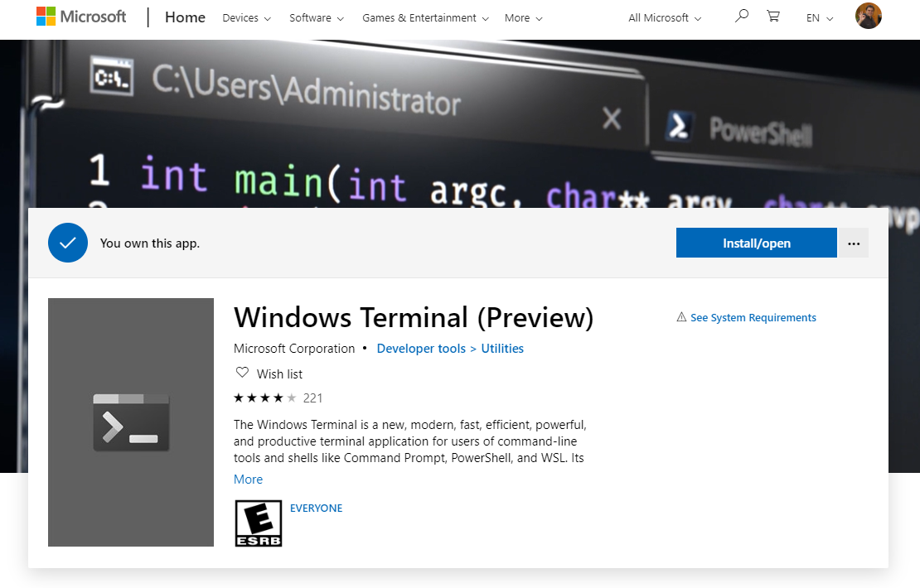The width and height of the screenshot is (920, 588).
Task: Click the Wish list label
Action: click(279, 374)
